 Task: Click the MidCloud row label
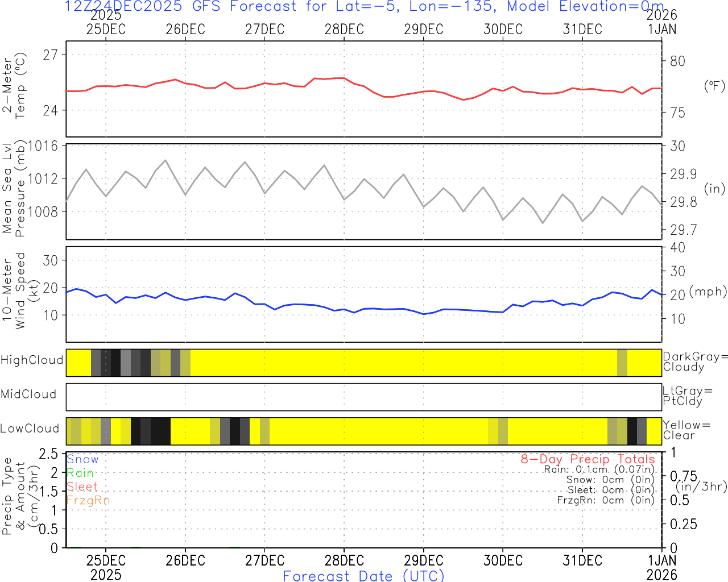pos(28,394)
